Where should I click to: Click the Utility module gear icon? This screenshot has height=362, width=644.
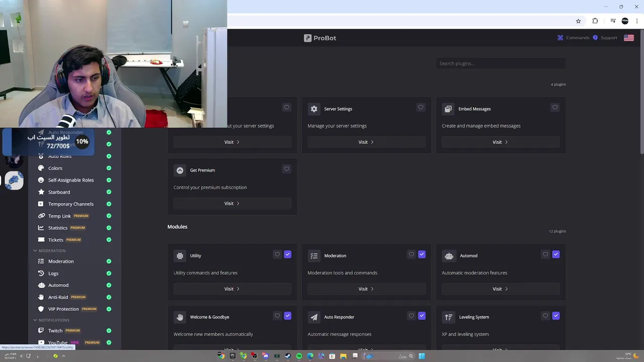180,256
